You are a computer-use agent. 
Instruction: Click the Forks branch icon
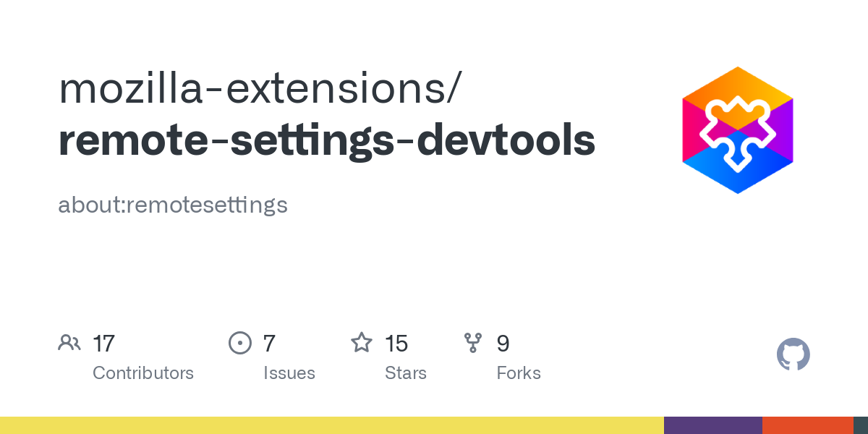click(x=473, y=343)
